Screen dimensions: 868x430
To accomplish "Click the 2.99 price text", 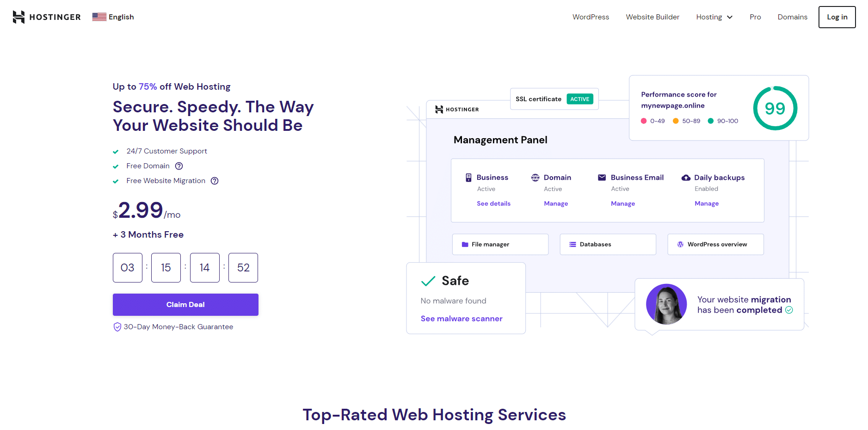I will (x=141, y=210).
